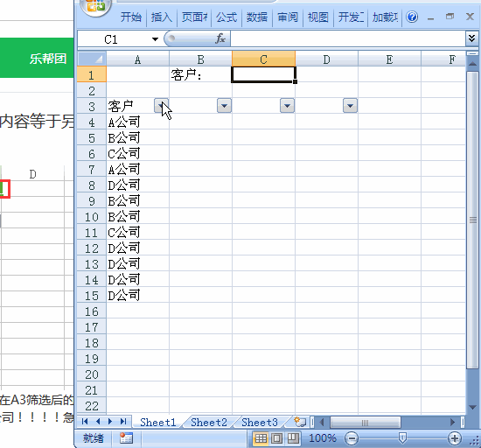Open the filter dropdown in cell C3
The image size is (481, 448).
click(287, 106)
